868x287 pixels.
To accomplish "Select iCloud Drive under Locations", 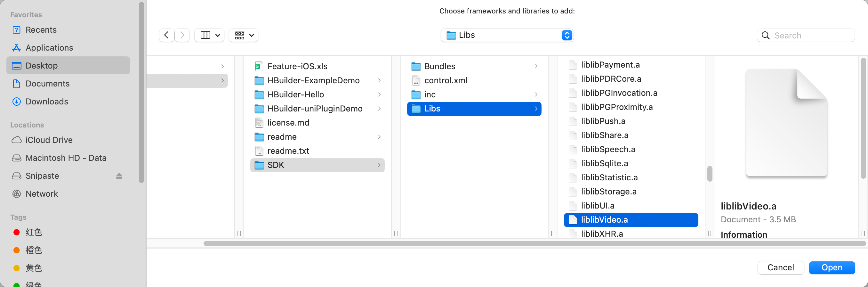I will (49, 140).
